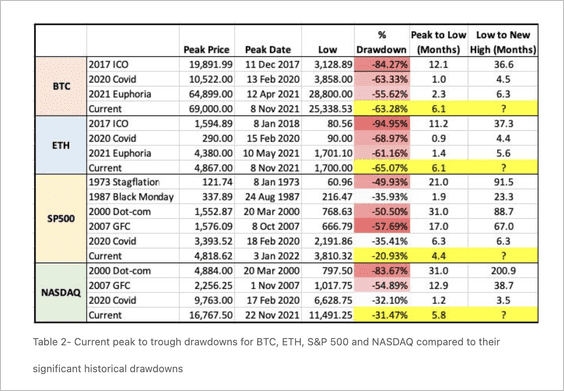The image size is (564, 391).
Task: Select the -94.95% ETH drawdown cell
Action: (382, 124)
